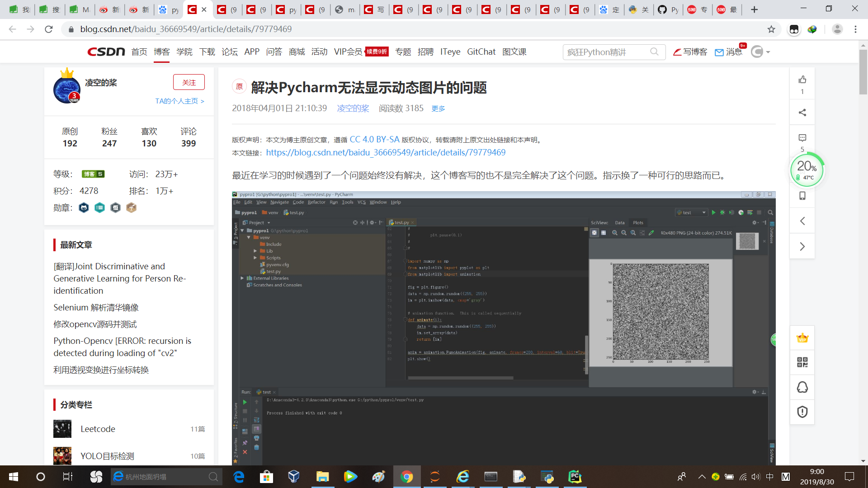Click the VIP crown icon

pos(802,338)
